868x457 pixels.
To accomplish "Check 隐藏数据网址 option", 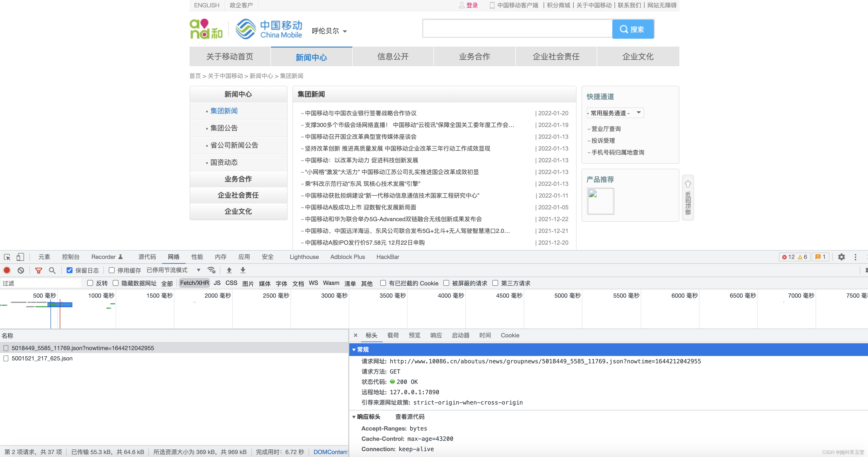I will coord(116,283).
